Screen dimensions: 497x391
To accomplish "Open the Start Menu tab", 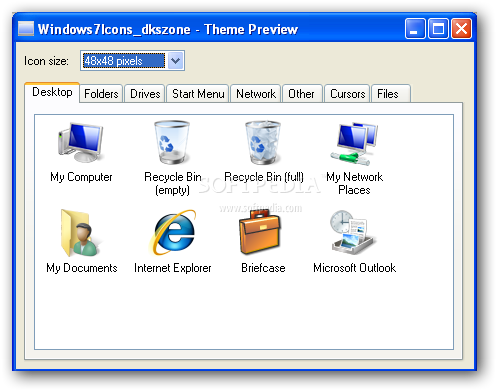I will tap(198, 94).
